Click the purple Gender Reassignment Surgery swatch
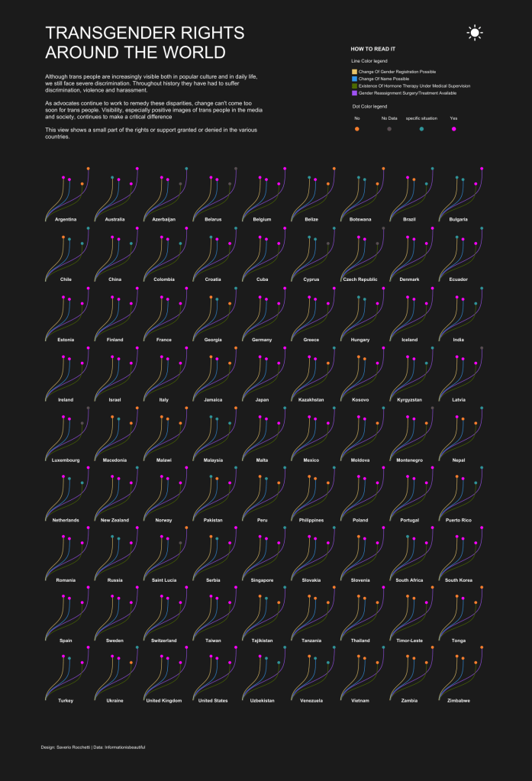Image resolution: width=532 pixels, height=781 pixels. coord(353,93)
